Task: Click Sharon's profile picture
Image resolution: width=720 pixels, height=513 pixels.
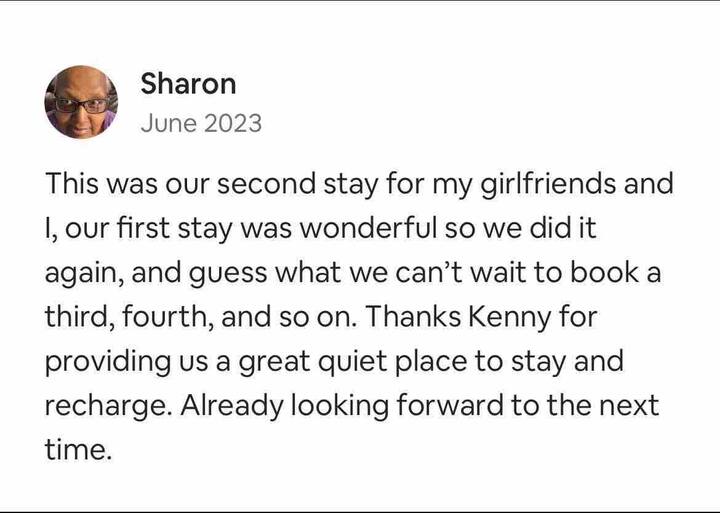Action: pyautogui.click(x=81, y=103)
